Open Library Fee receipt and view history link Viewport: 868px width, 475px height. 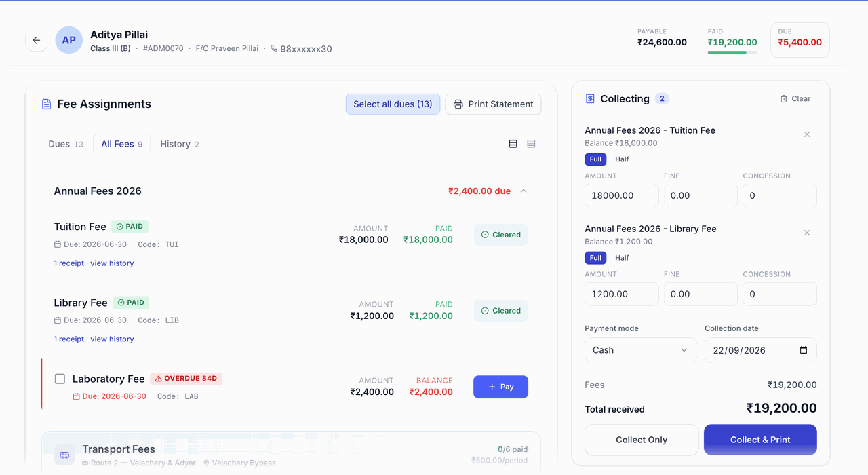(x=94, y=339)
